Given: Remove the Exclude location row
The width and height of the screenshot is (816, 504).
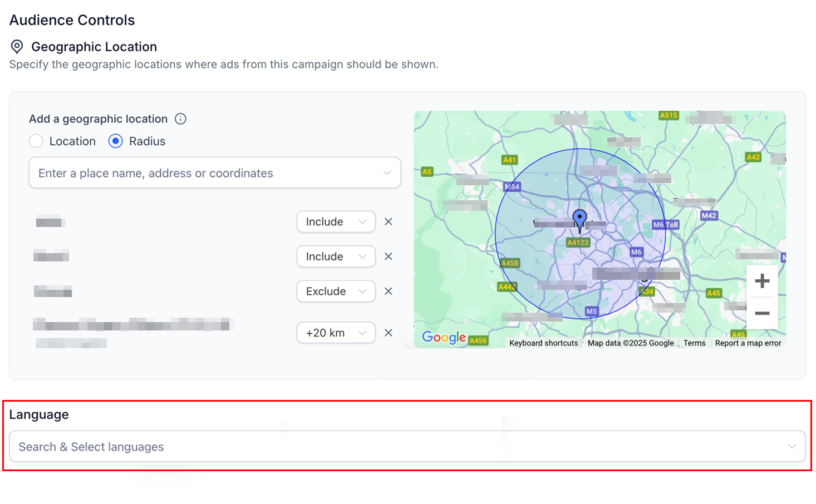Looking at the screenshot, I should [389, 291].
